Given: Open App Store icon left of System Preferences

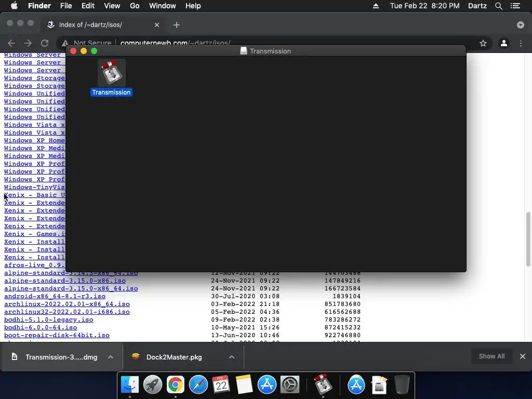Looking at the screenshot, I should click(267, 385).
